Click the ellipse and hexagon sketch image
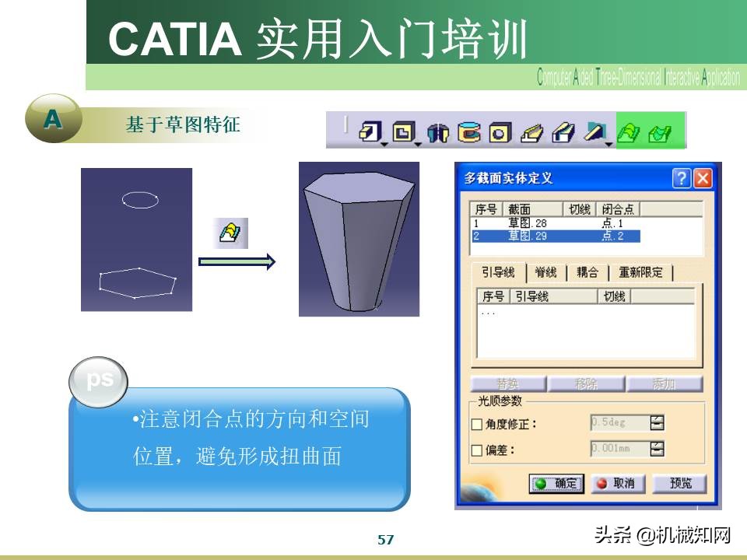The image size is (747, 560). [137, 240]
